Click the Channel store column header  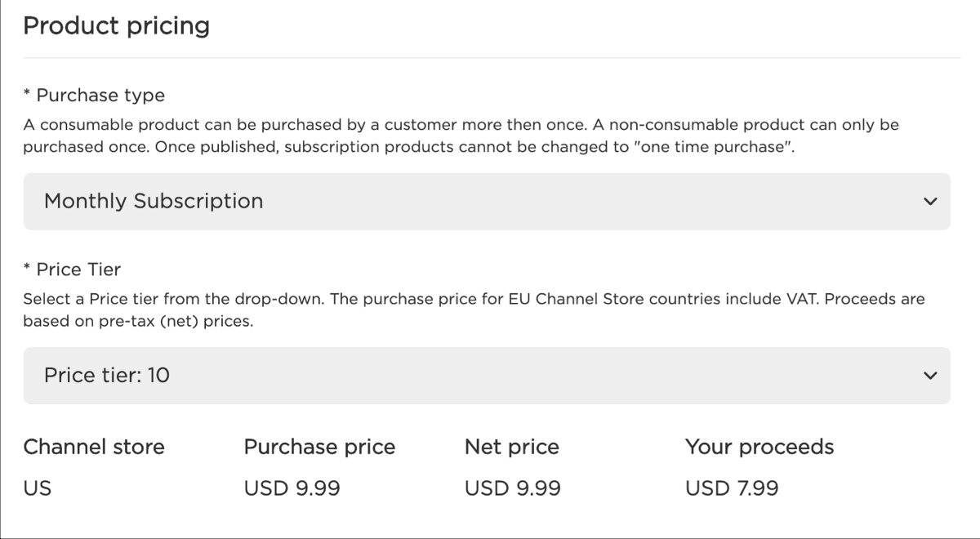point(95,447)
